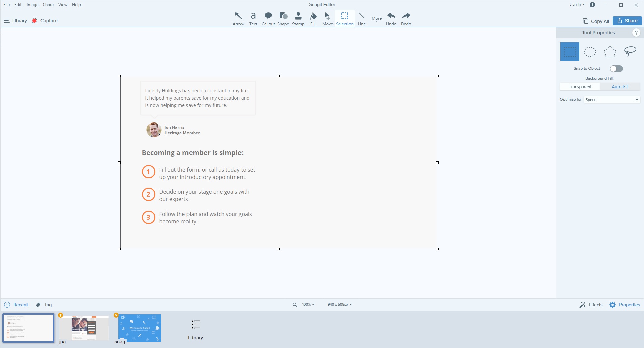The width and height of the screenshot is (644, 348).
Task: Open the Effects panel
Action: click(x=591, y=305)
